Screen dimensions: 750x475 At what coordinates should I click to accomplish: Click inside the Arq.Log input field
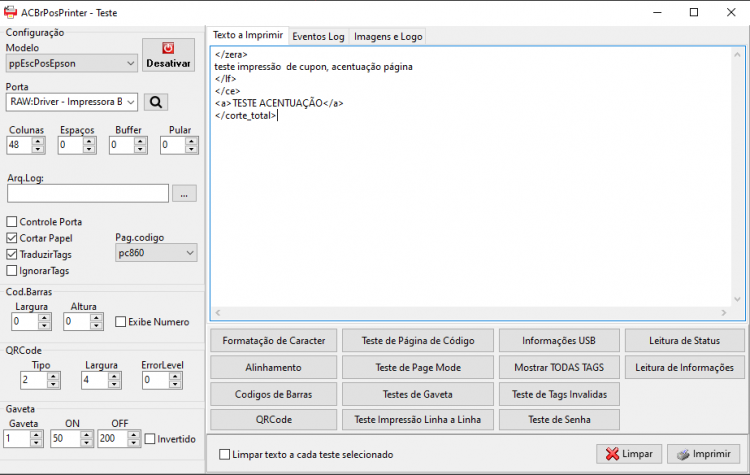88,194
